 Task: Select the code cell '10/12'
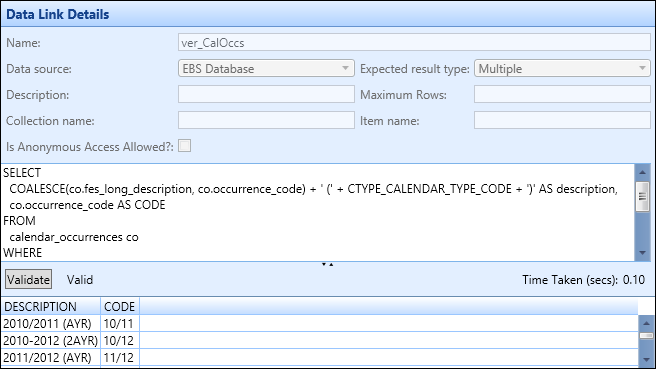coord(120,341)
